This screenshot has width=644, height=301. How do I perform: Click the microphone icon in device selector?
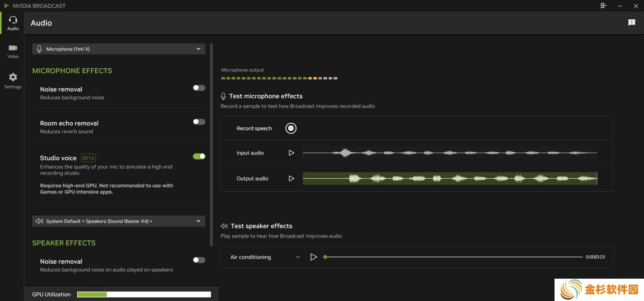point(39,49)
